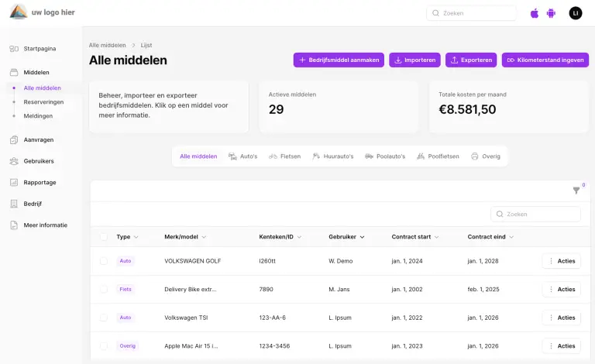Select the Delivery Bike row checkbox
Viewport: 595px width, 364px height.
pos(104,289)
